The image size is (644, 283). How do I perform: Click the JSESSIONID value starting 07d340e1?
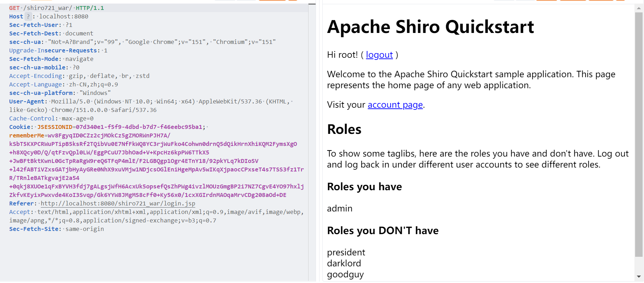coord(139,127)
